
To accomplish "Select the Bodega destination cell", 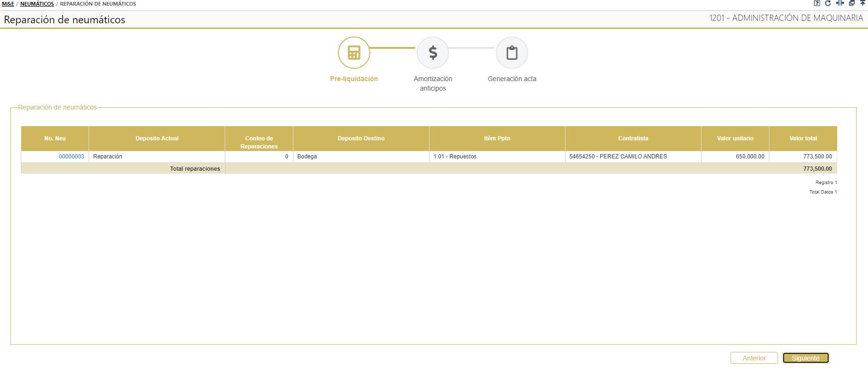I will tap(361, 157).
